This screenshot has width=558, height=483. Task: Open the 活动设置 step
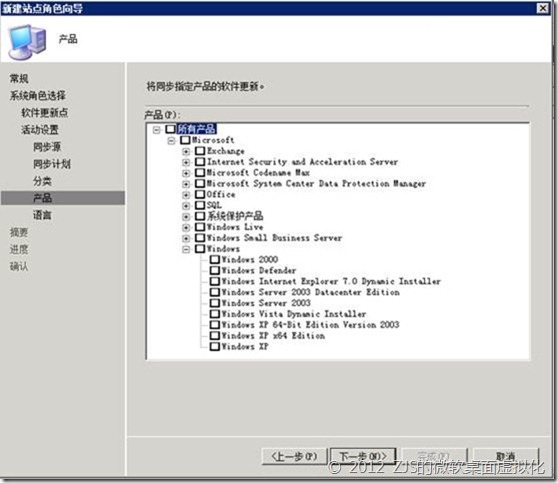pyautogui.click(x=40, y=130)
